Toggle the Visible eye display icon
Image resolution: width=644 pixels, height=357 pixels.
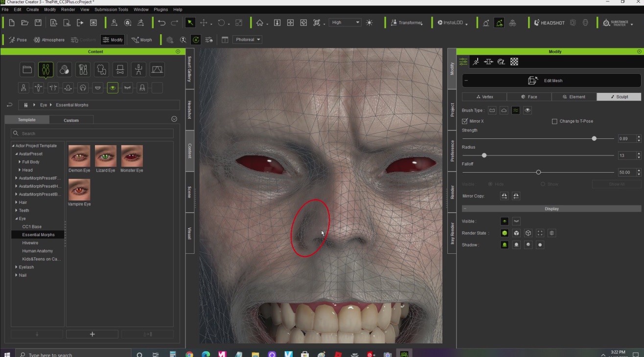coord(505,221)
